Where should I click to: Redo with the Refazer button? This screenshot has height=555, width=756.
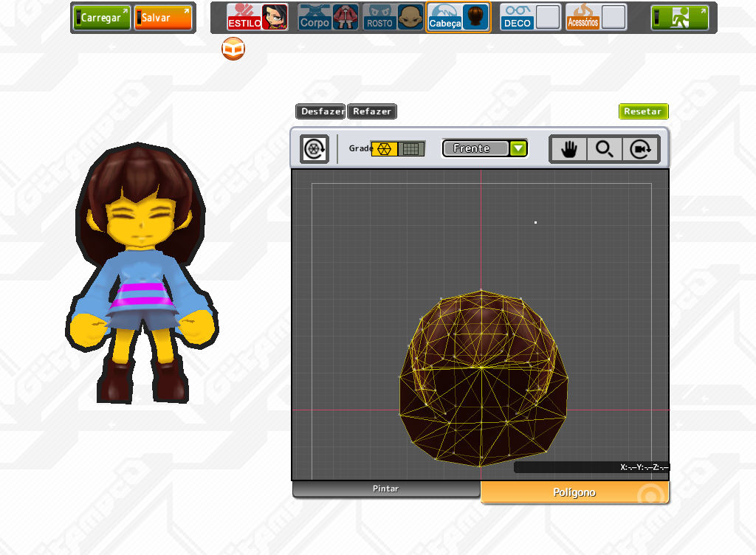click(x=372, y=111)
